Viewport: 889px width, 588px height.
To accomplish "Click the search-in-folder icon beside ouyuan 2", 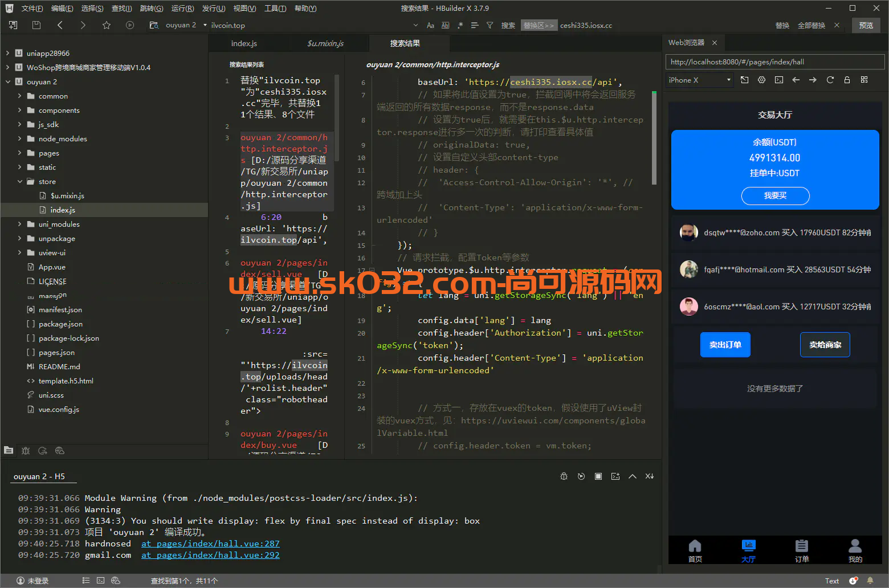I will [153, 25].
